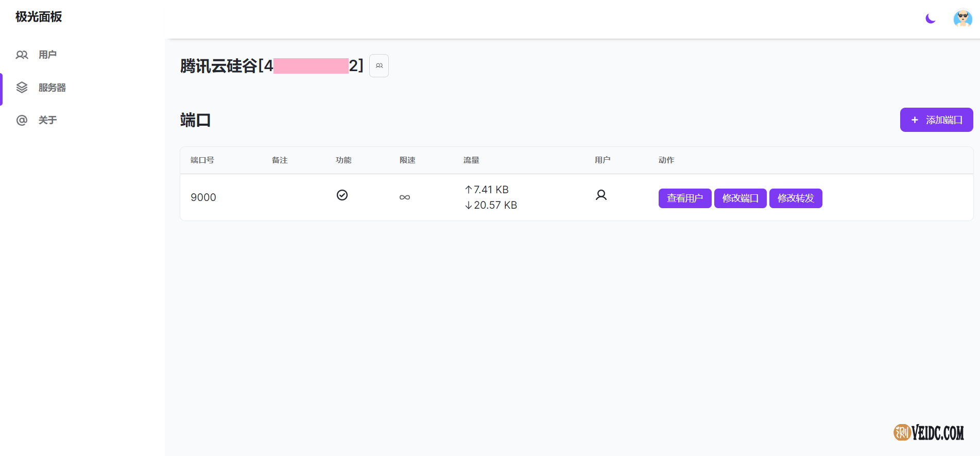Open the 服务器 layers icon in the sidebar

[22, 88]
